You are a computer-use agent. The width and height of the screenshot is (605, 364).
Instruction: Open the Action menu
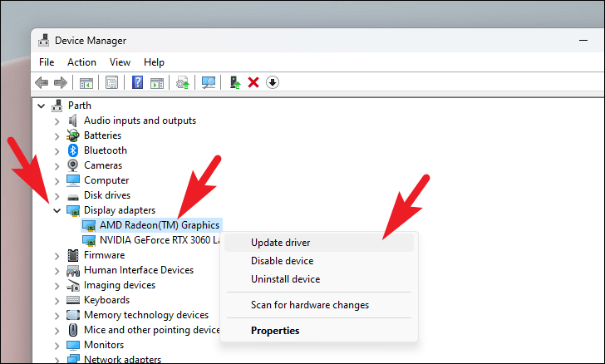pyautogui.click(x=81, y=62)
